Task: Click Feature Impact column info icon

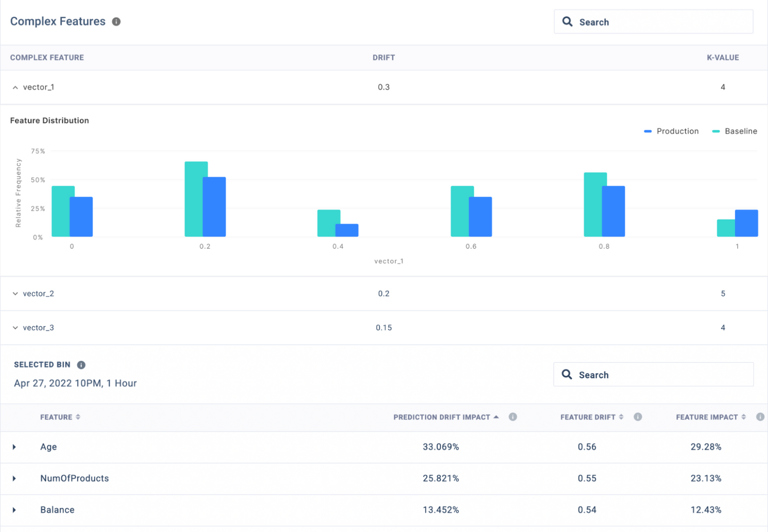Action: (x=760, y=417)
